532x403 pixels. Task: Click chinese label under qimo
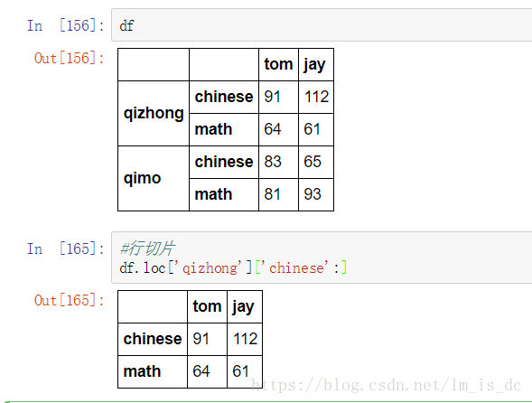(x=224, y=162)
